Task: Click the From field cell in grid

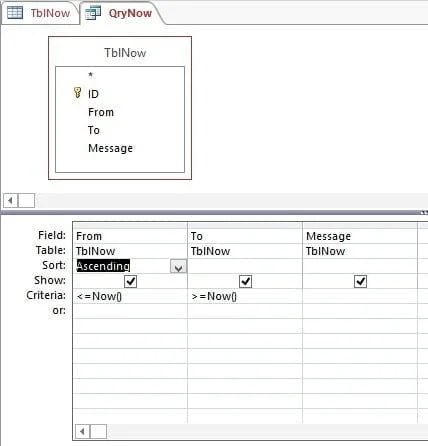Action: coord(130,236)
